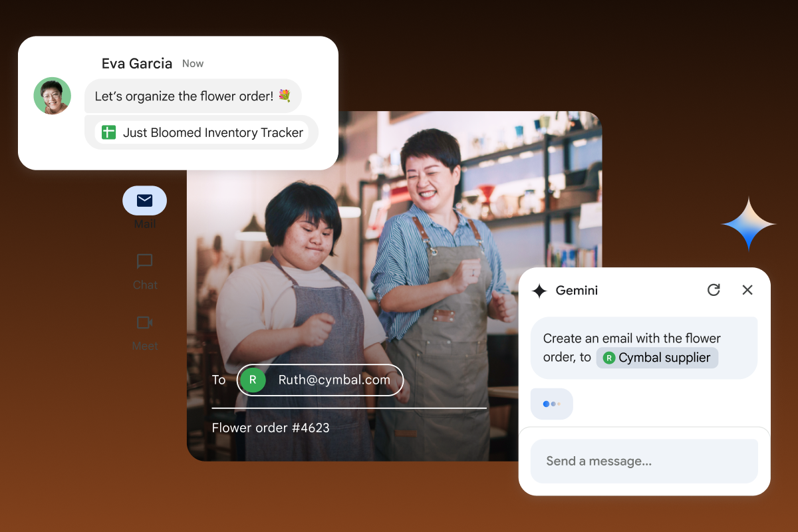Switch to the Chat speech bubble icon
The width and height of the screenshot is (798, 532).
[144, 261]
